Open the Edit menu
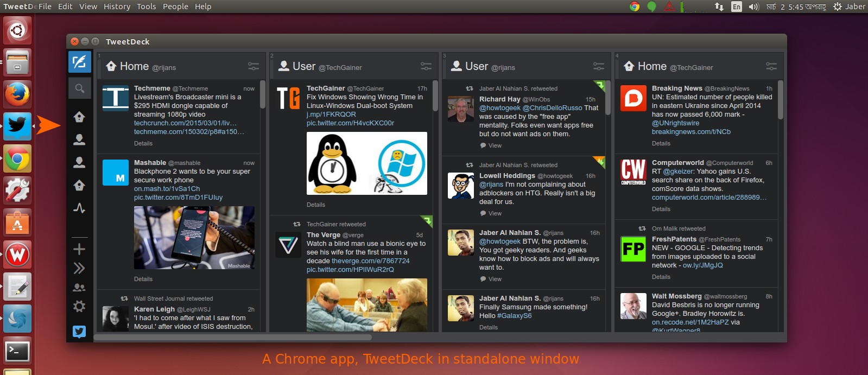 point(65,7)
